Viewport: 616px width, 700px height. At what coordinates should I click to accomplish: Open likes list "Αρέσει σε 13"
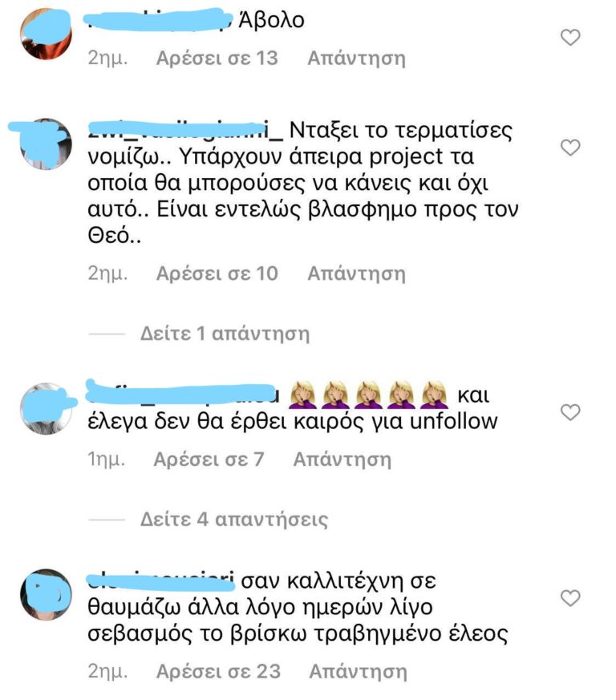217,58
